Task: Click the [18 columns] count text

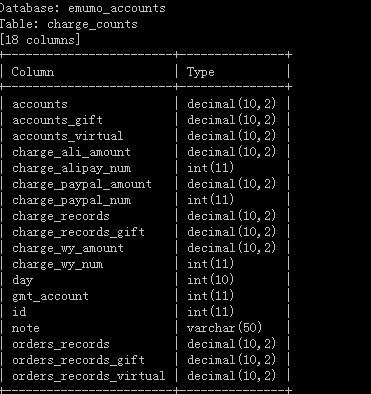Action: [x=40, y=40]
